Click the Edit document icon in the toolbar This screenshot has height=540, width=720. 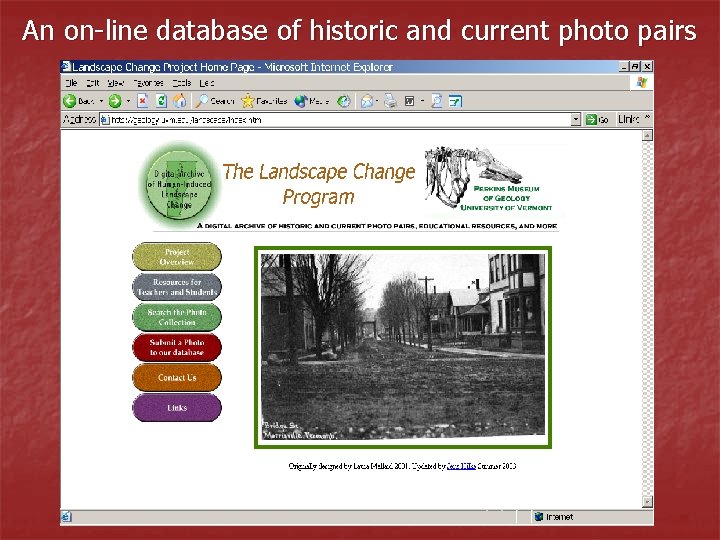tap(410, 101)
